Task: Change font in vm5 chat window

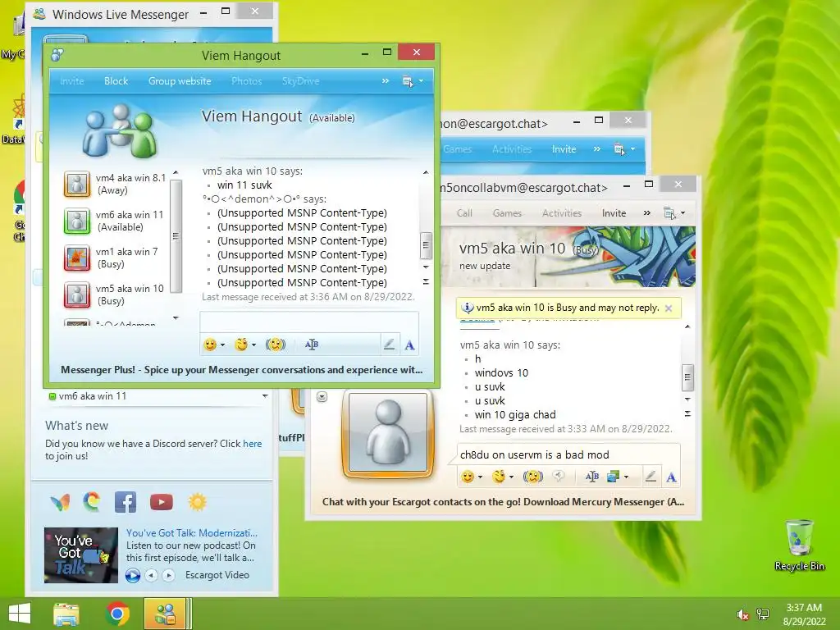Action: (x=671, y=477)
